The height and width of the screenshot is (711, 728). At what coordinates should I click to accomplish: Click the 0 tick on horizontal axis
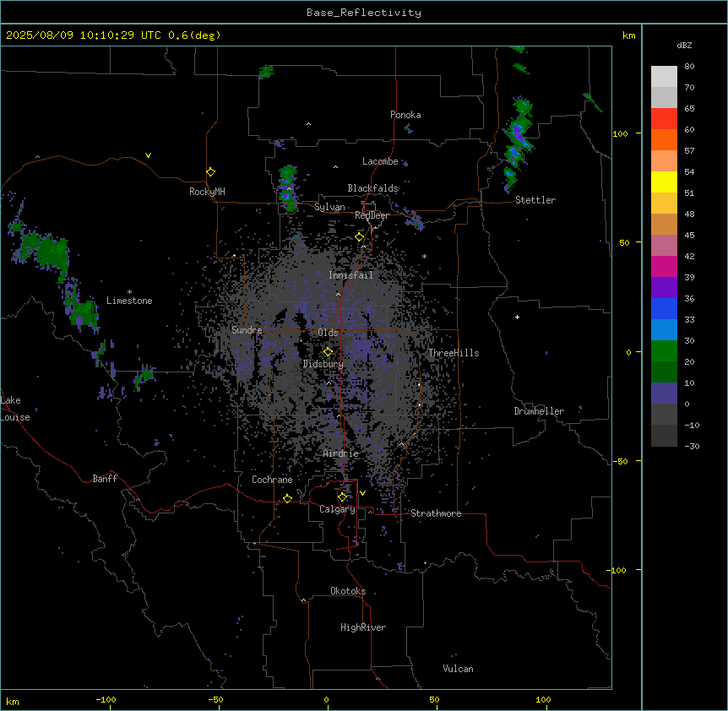(326, 699)
